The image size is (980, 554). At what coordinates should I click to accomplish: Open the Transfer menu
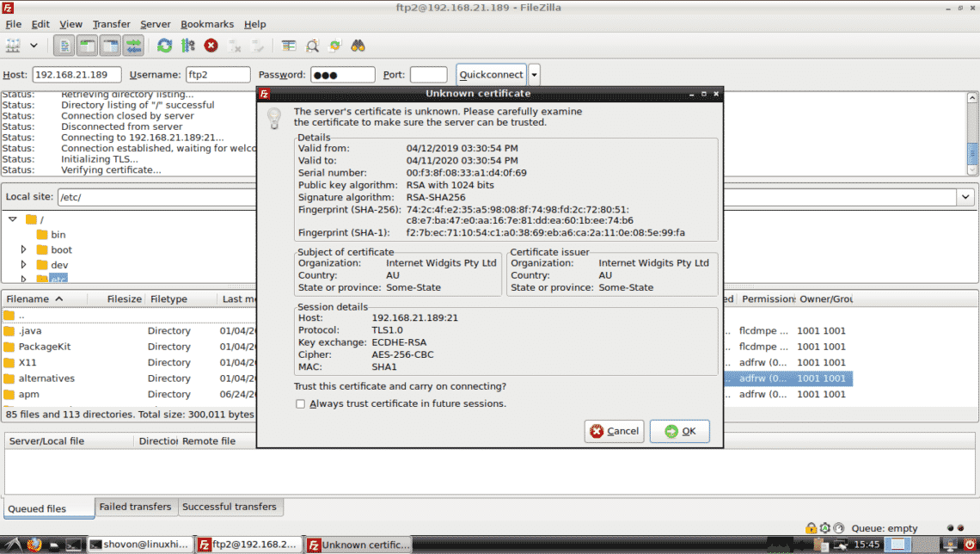111,23
